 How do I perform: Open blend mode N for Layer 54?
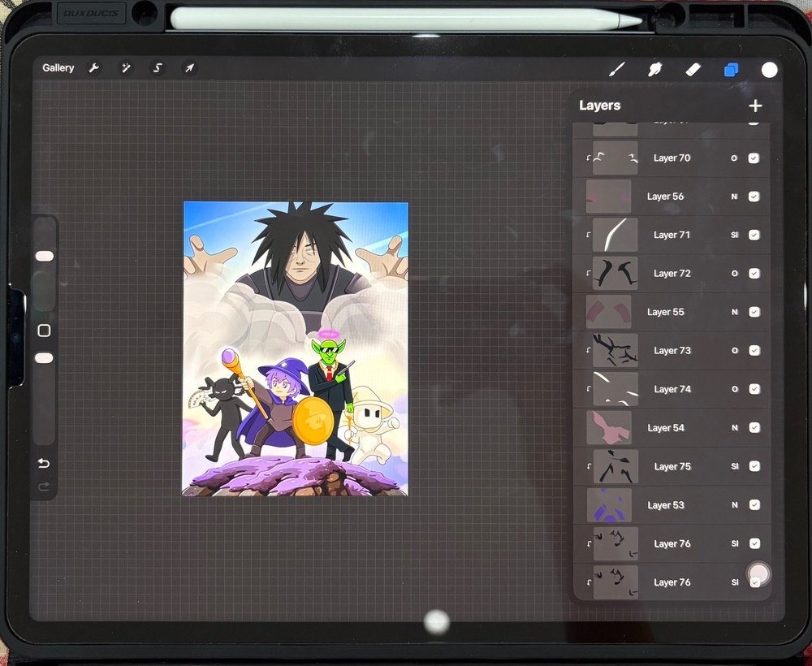[x=735, y=427]
